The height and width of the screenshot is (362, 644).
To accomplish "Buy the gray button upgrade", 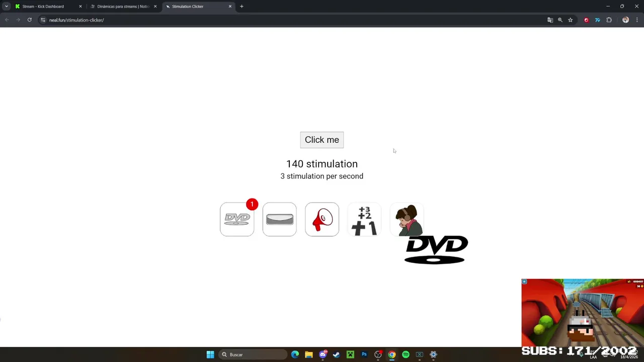I will tap(279, 219).
